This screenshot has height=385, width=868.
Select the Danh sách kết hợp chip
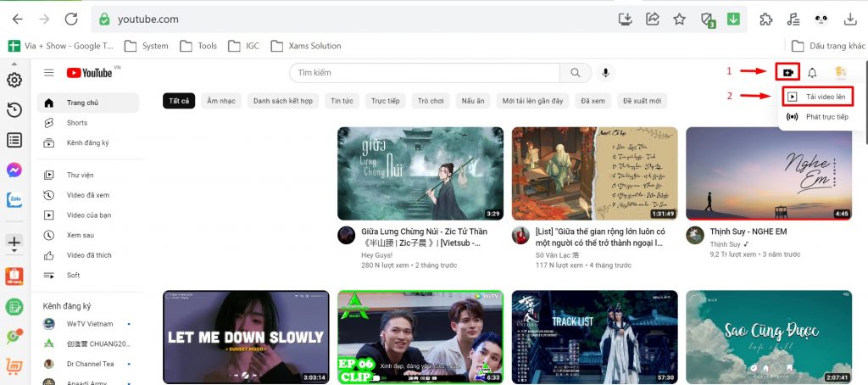283,101
